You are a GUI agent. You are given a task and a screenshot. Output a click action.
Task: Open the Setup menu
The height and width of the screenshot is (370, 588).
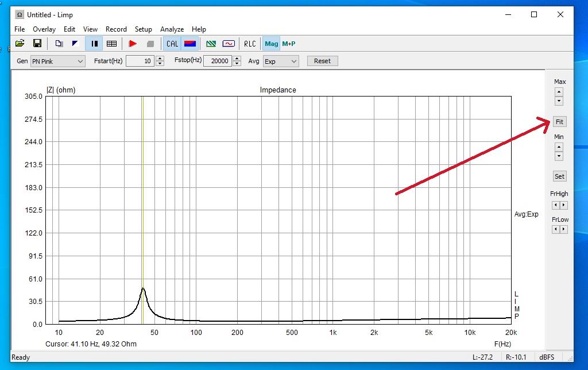click(143, 29)
